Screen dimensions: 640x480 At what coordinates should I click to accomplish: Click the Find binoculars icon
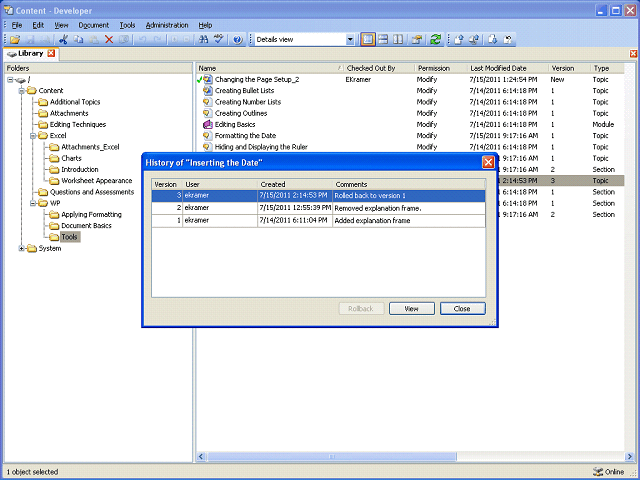click(203, 40)
